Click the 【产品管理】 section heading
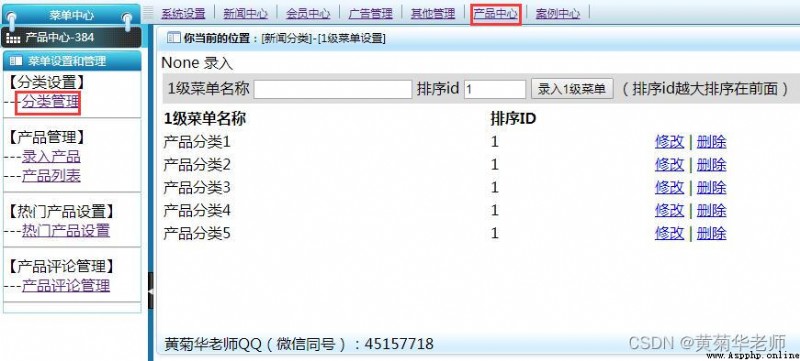 click(x=46, y=137)
